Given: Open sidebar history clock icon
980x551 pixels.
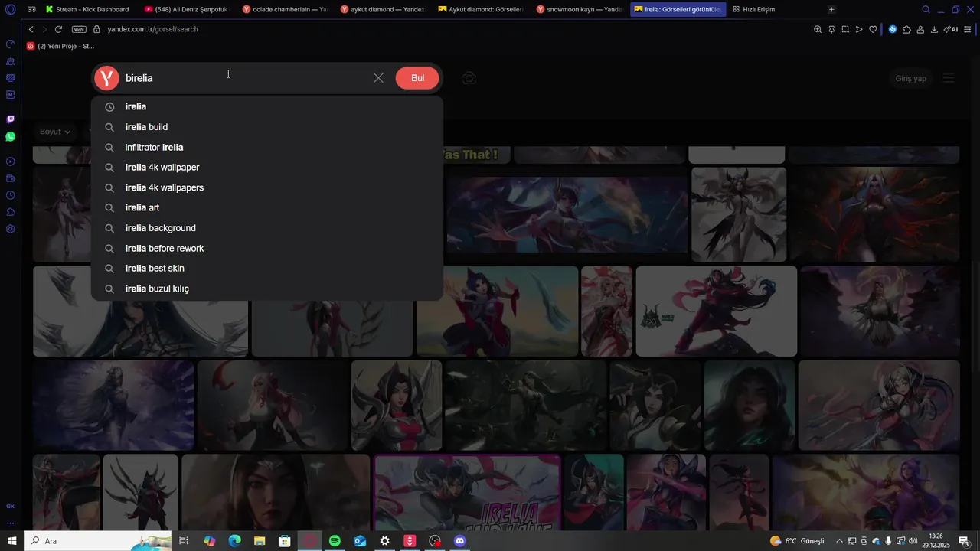Looking at the screenshot, I should [x=10, y=195].
